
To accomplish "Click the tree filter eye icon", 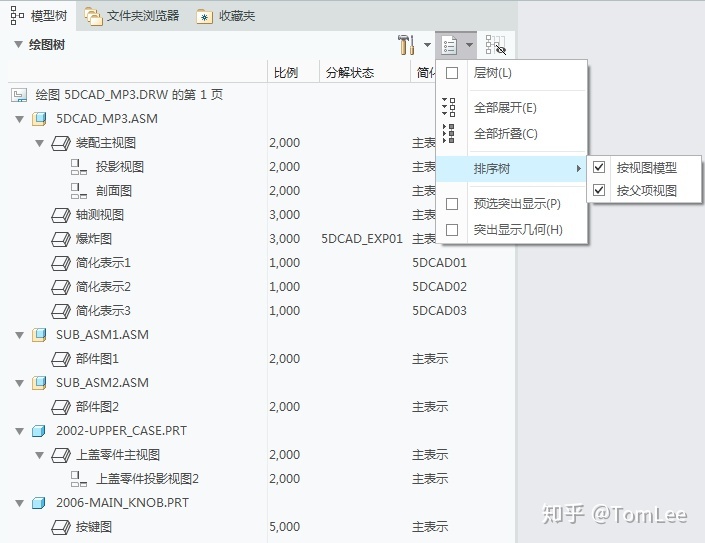I will pyautogui.click(x=496, y=45).
